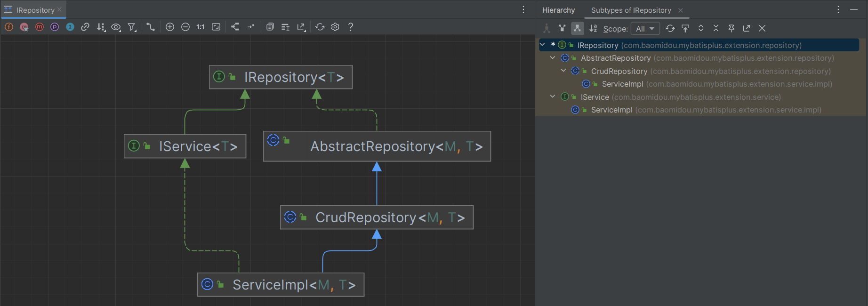
Task: Collapse the IService tree node
Action: (553, 97)
